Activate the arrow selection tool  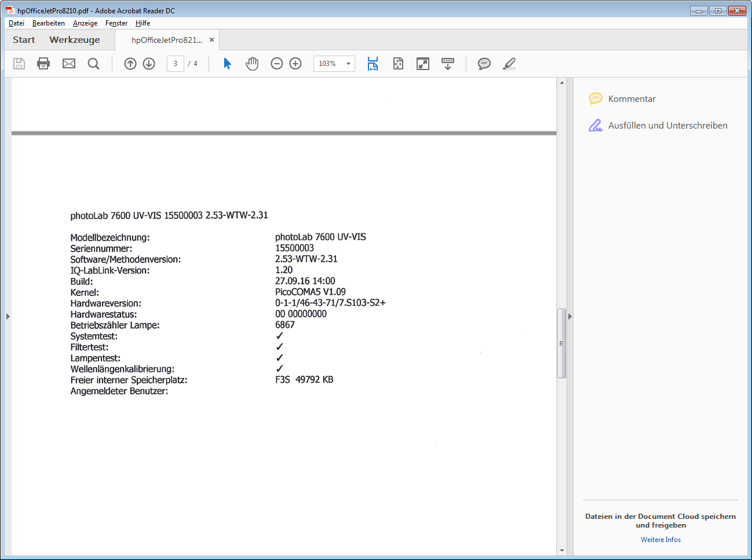[x=227, y=64]
